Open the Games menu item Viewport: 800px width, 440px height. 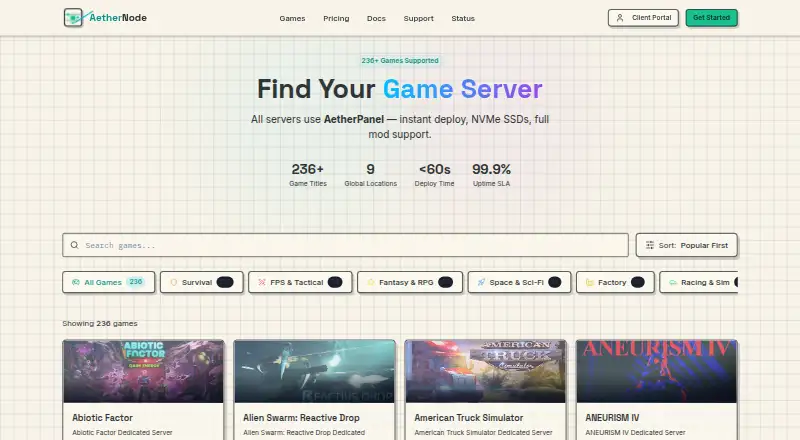click(292, 18)
